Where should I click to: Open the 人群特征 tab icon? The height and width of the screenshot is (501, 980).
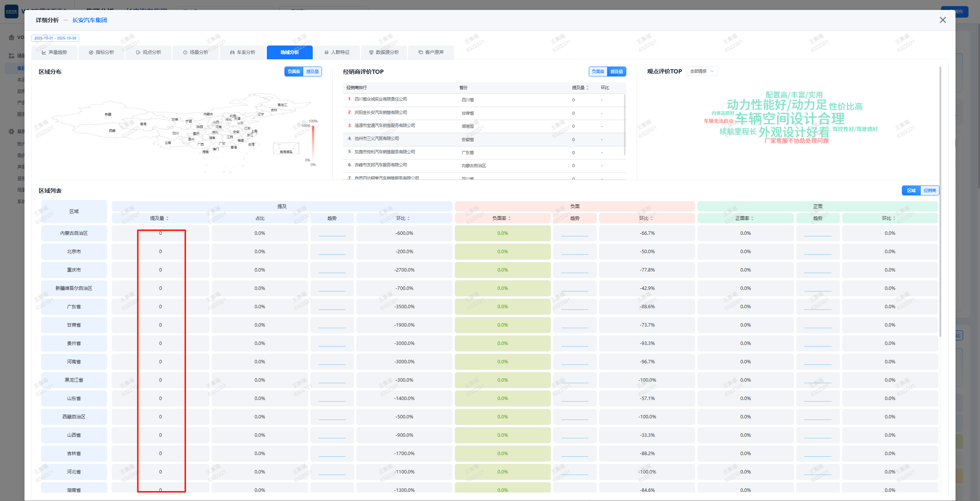(327, 52)
